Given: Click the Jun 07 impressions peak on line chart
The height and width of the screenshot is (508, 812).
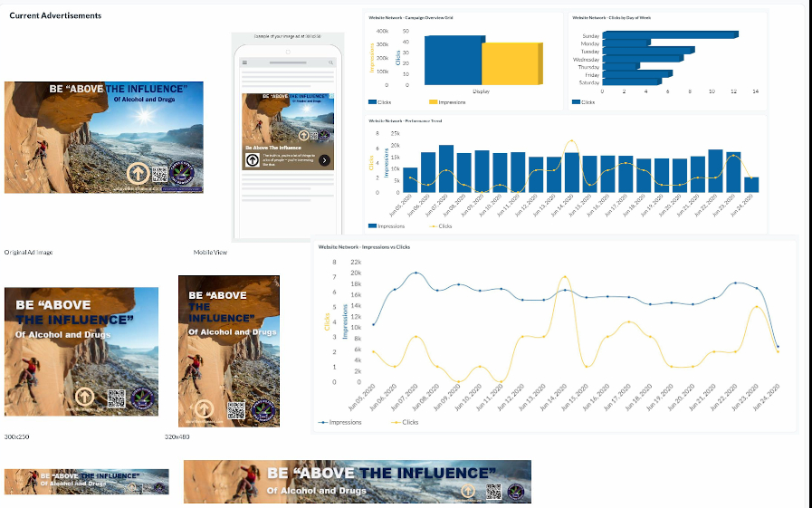Looking at the screenshot, I should [416, 273].
